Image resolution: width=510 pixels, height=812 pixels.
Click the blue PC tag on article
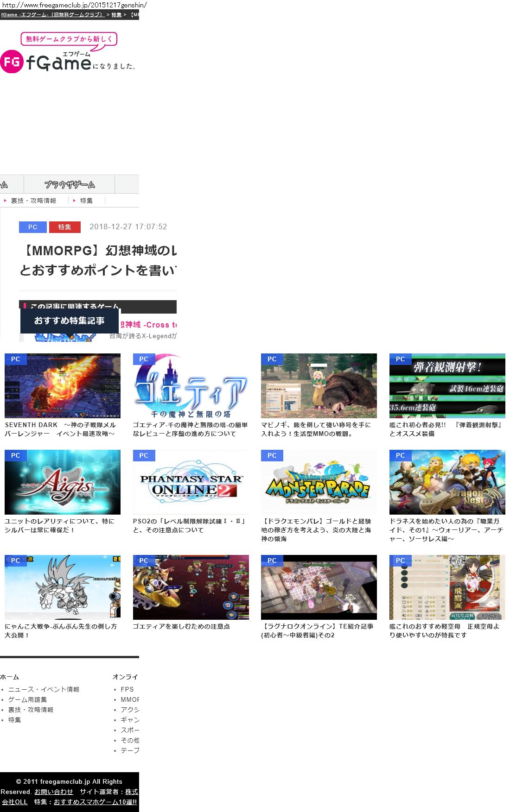(32, 227)
